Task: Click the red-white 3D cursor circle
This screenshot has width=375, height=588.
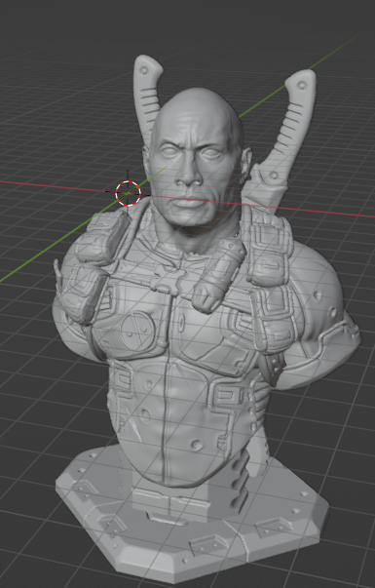Action: click(129, 193)
